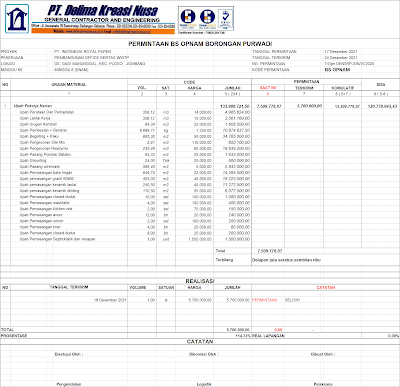Viewport: 400px width, 387px height.
Task: Click the "17 Desember 2021" date cell
Action: pos(341,52)
